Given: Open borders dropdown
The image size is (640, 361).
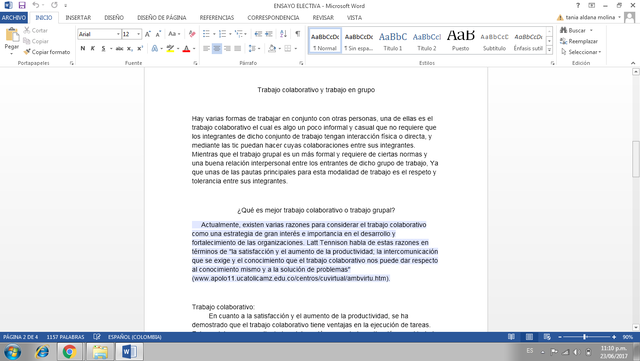Looking at the screenshot, I should point(296,49).
